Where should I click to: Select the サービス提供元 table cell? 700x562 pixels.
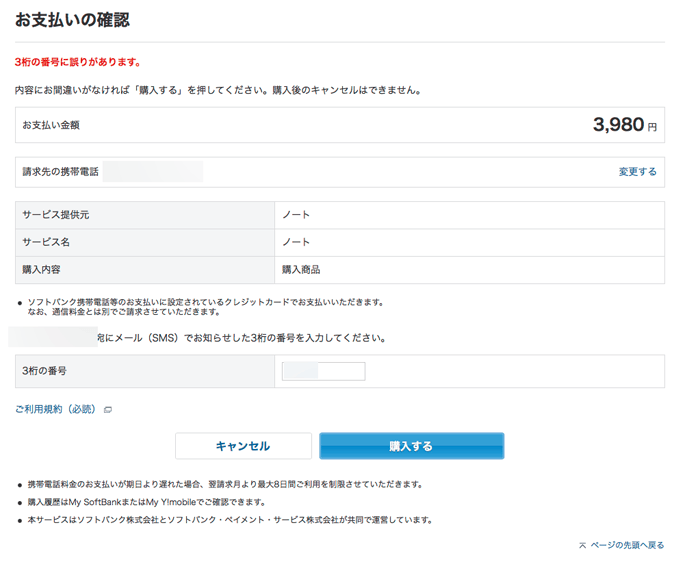coord(145,215)
